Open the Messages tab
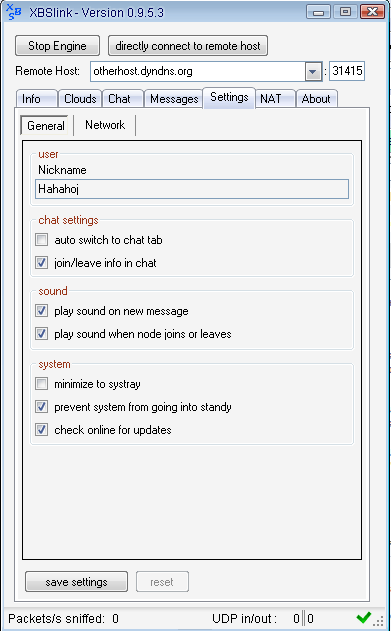The image size is (391, 631). tap(174, 99)
